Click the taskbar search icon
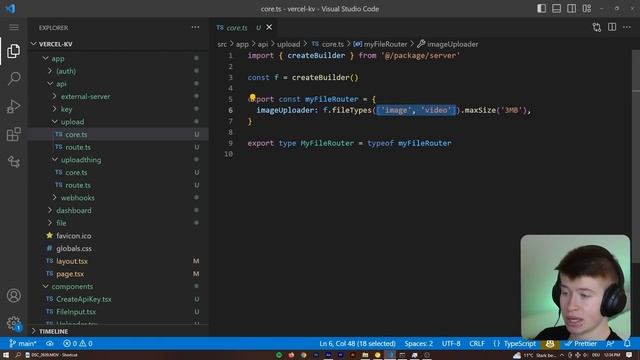The height and width of the screenshot is (360, 640). (18, 355)
